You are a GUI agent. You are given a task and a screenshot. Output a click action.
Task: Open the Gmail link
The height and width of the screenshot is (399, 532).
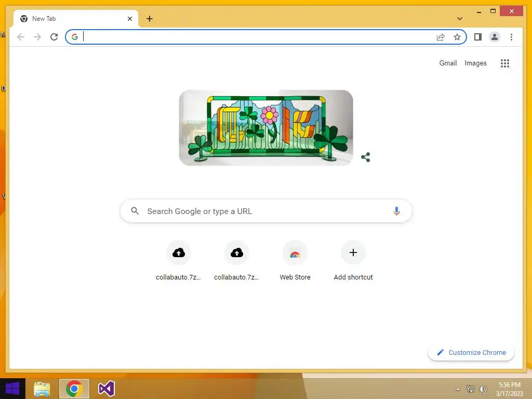(x=448, y=63)
